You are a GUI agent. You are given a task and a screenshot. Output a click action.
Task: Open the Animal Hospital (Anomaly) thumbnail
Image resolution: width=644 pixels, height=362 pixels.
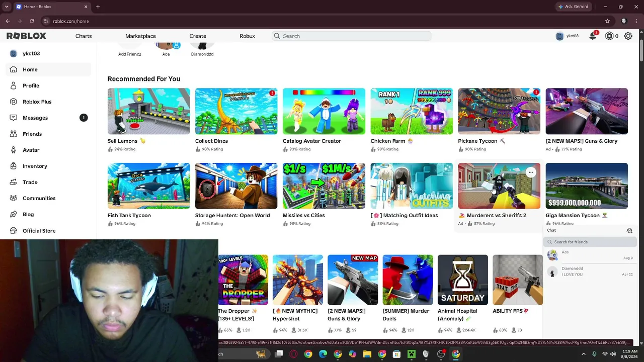tap(463, 280)
